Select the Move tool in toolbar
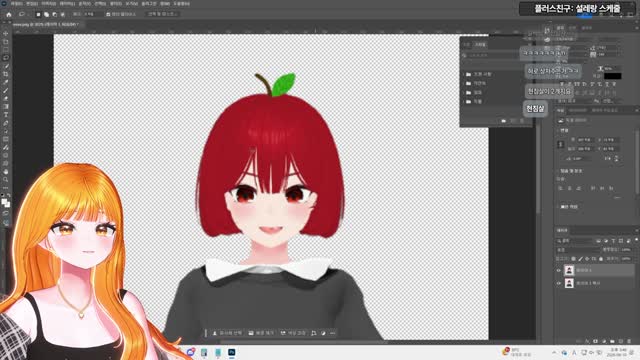Viewport: 640px width, 360px height. click(6, 33)
